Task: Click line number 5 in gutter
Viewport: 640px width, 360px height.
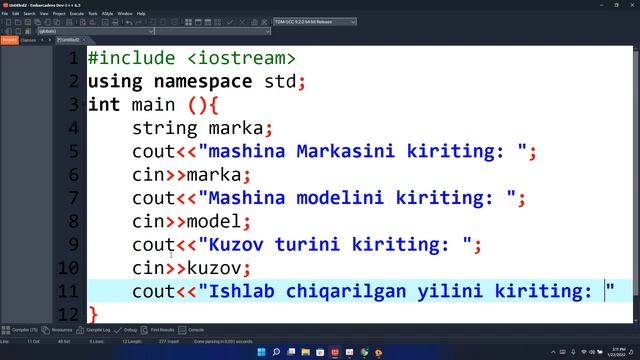Action: coord(74,151)
